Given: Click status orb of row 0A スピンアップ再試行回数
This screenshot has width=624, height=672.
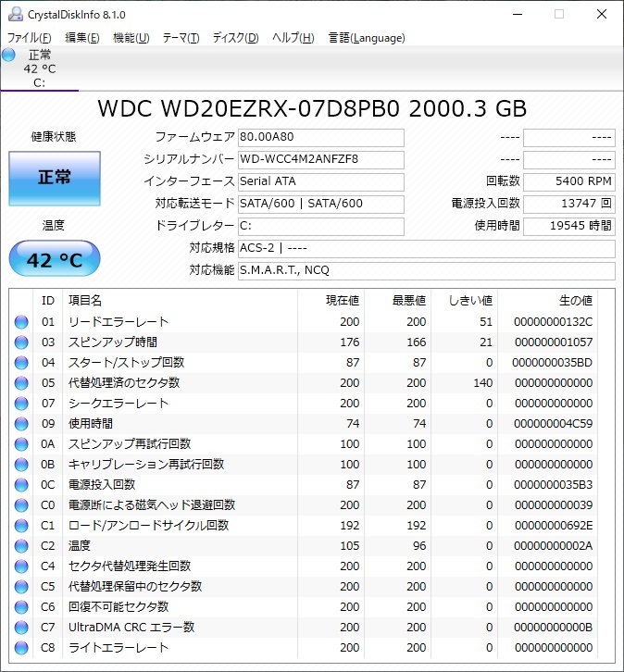Looking at the screenshot, I should pyautogui.click(x=21, y=444).
